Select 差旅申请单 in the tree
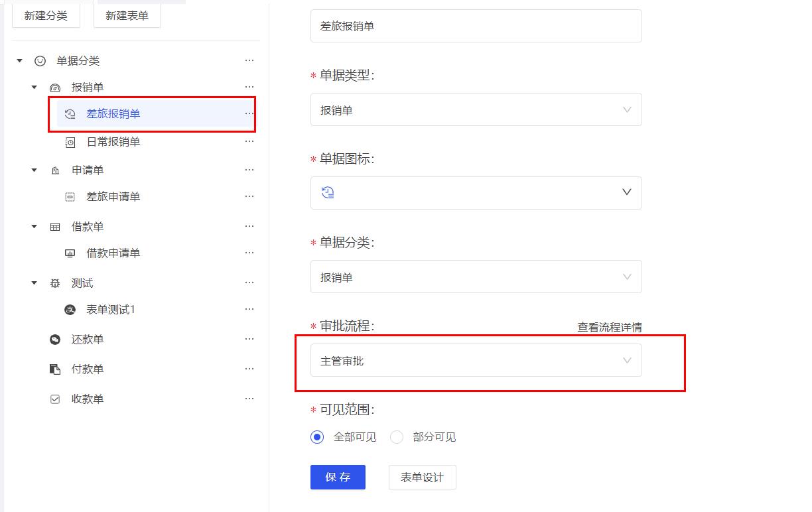 113,197
